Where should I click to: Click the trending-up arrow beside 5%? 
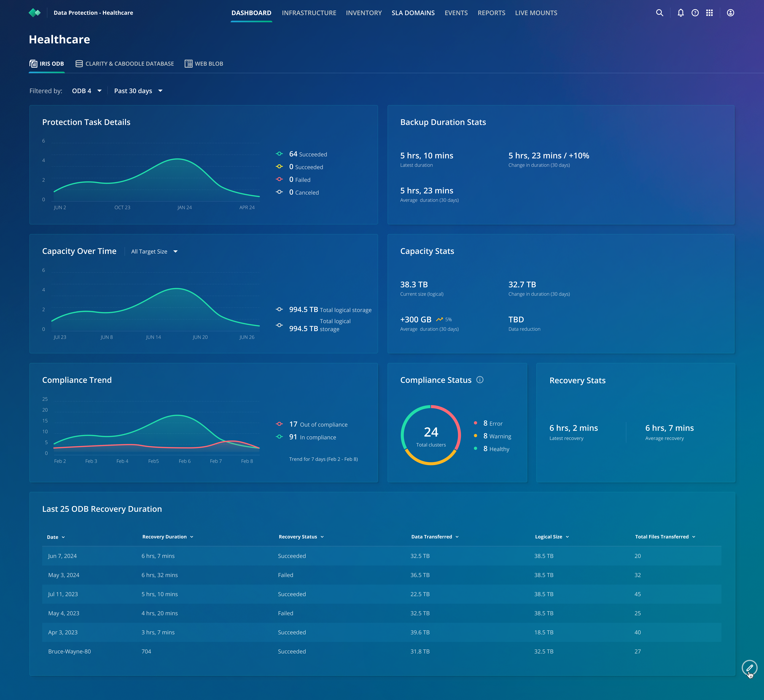(440, 319)
